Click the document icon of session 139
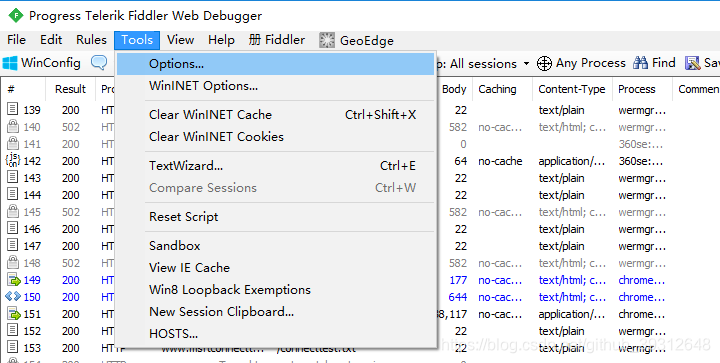 click(13, 110)
